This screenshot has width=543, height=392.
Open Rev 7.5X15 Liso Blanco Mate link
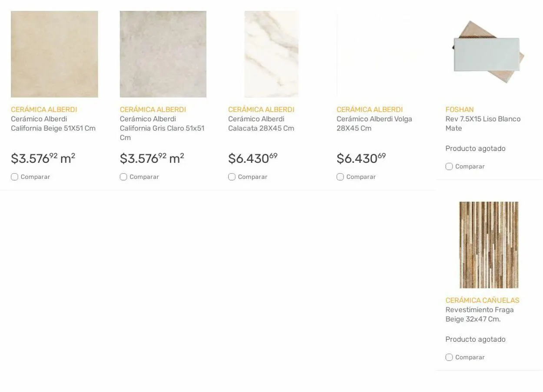click(483, 124)
